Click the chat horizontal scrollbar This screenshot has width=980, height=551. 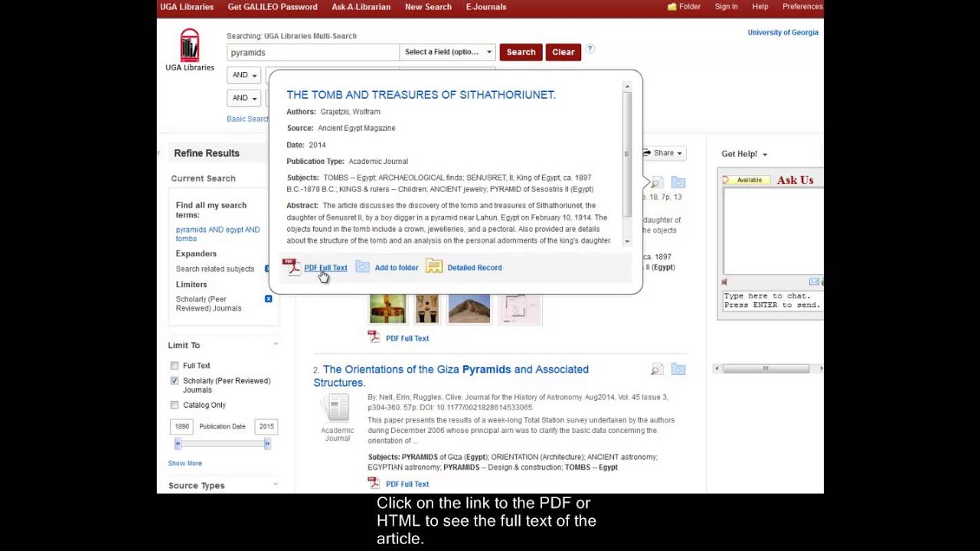(x=766, y=369)
